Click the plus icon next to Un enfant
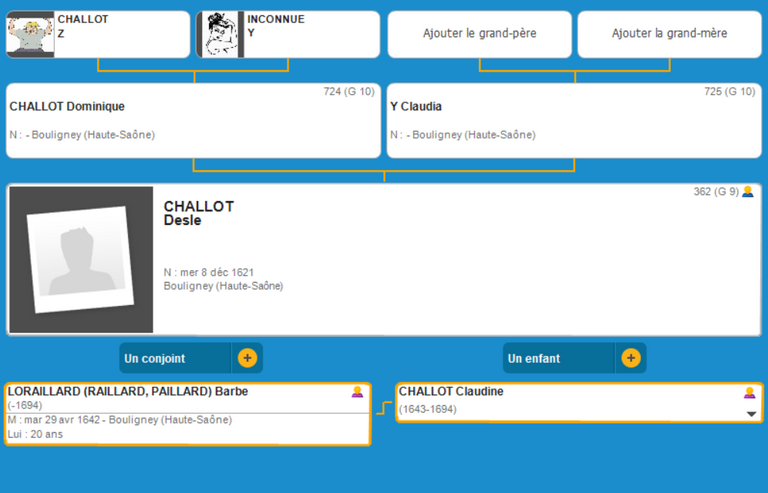Image resolution: width=768 pixels, height=493 pixels. pos(630,358)
